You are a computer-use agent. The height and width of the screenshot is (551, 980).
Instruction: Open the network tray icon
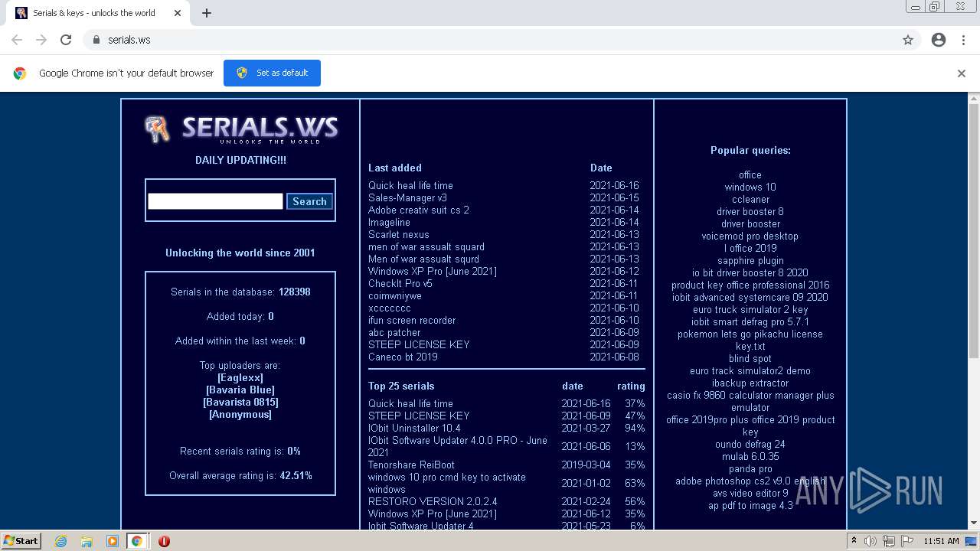(x=888, y=541)
